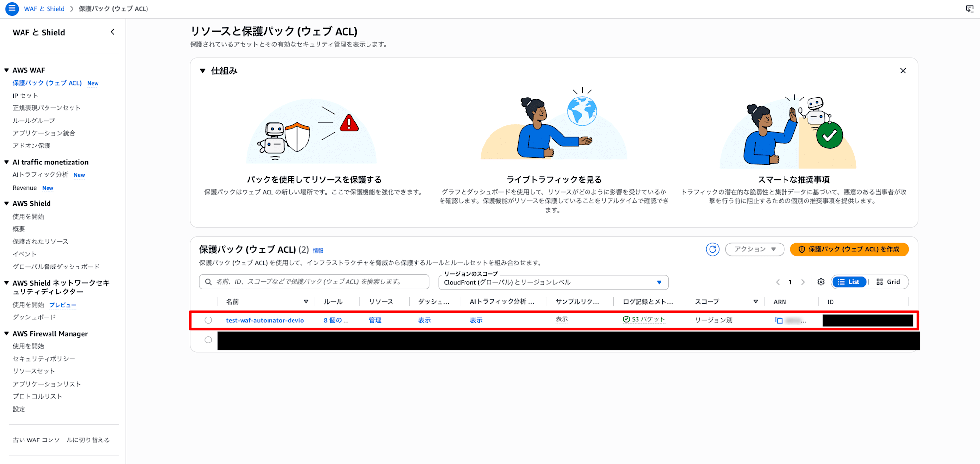
Task: Open アプリケーションリスト in sidebar
Action: 47,384
